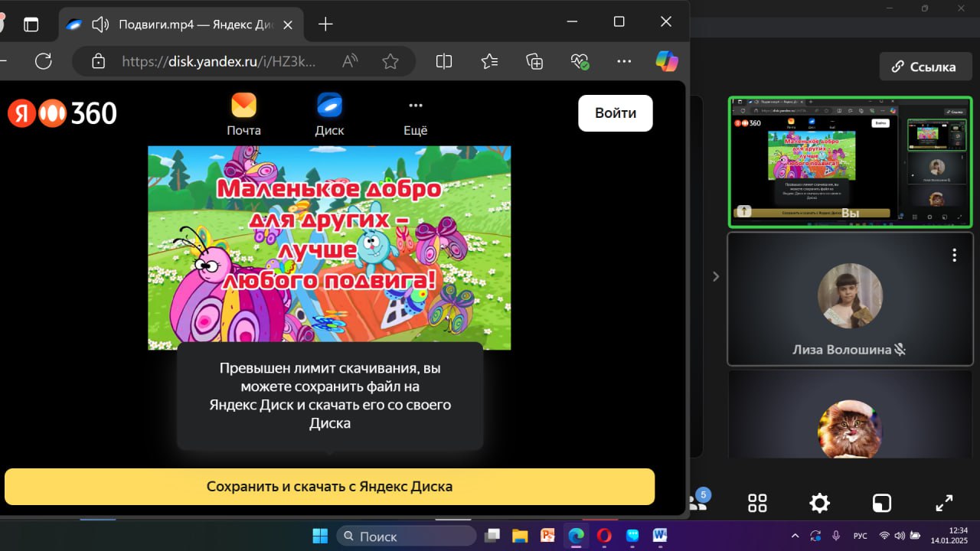The image size is (980, 551).
Task: Open Yandex Почта mail icon
Action: tap(243, 115)
